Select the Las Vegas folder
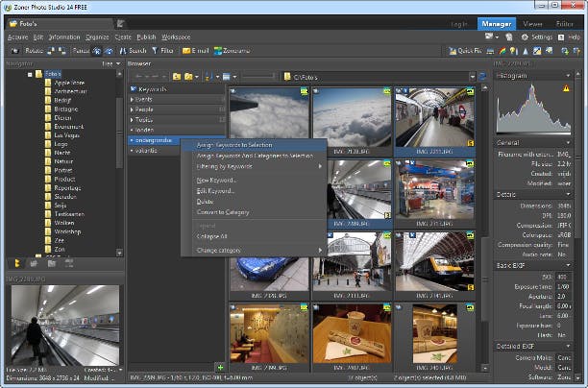 pos(66,135)
